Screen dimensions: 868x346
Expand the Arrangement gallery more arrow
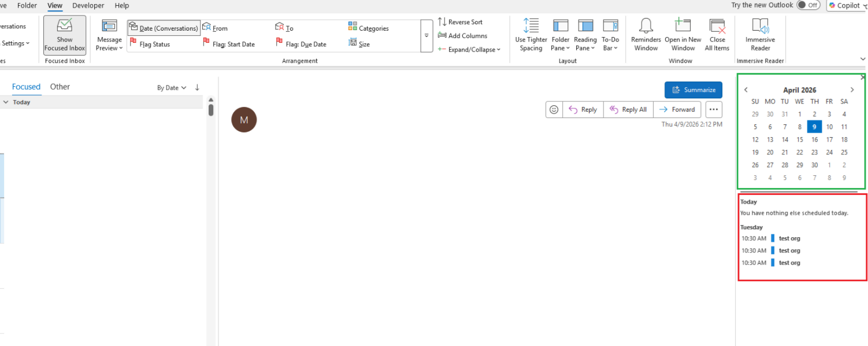point(427,35)
